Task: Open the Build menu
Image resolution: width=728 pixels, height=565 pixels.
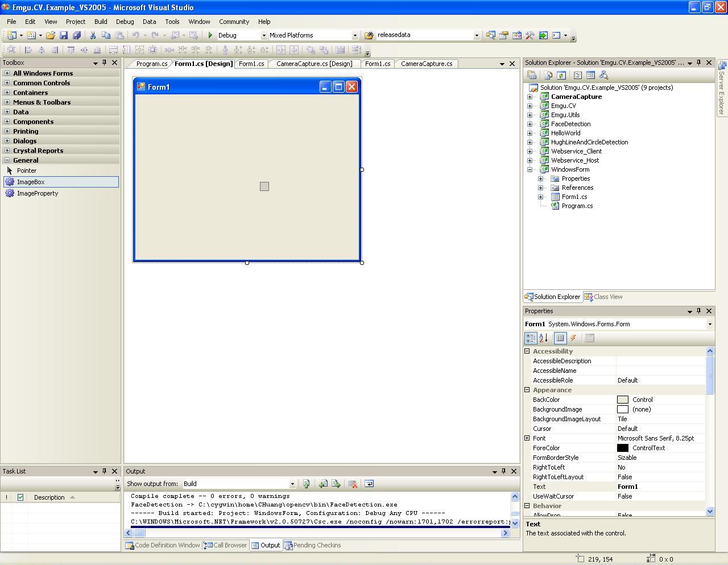Action: (101, 22)
